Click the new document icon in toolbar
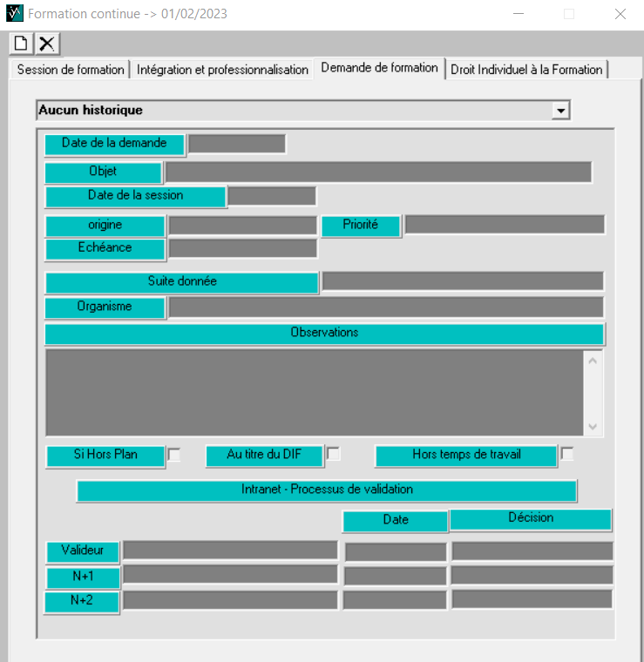Viewport: 644px width, 662px height. [21, 44]
